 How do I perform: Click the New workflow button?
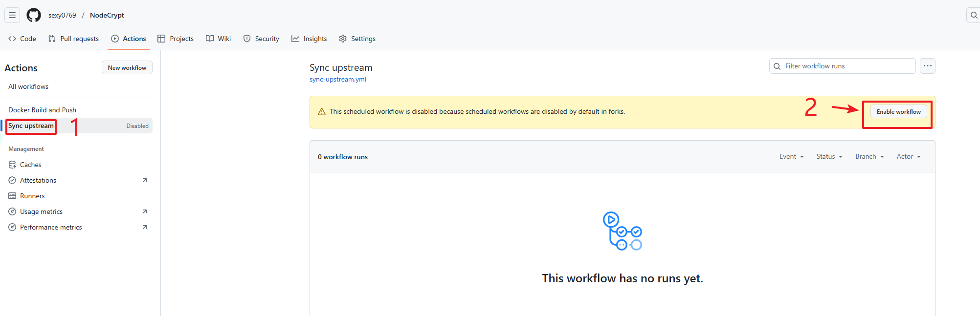click(127, 68)
